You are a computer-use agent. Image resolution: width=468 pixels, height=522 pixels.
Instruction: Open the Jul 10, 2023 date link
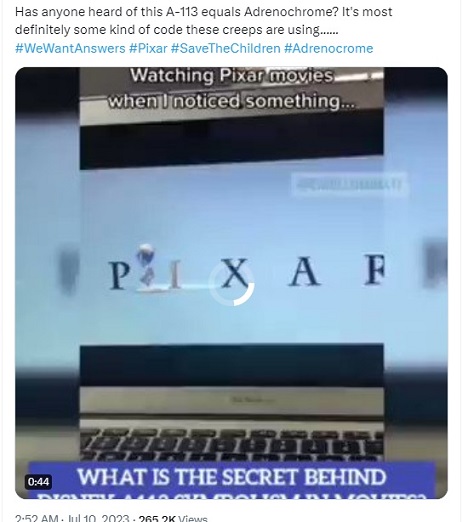pos(98,519)
